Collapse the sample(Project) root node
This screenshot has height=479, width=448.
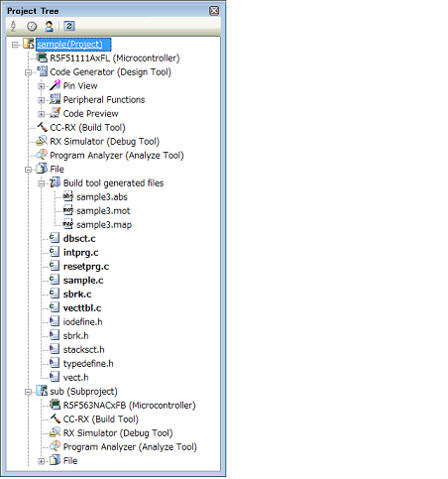(15, 45)
